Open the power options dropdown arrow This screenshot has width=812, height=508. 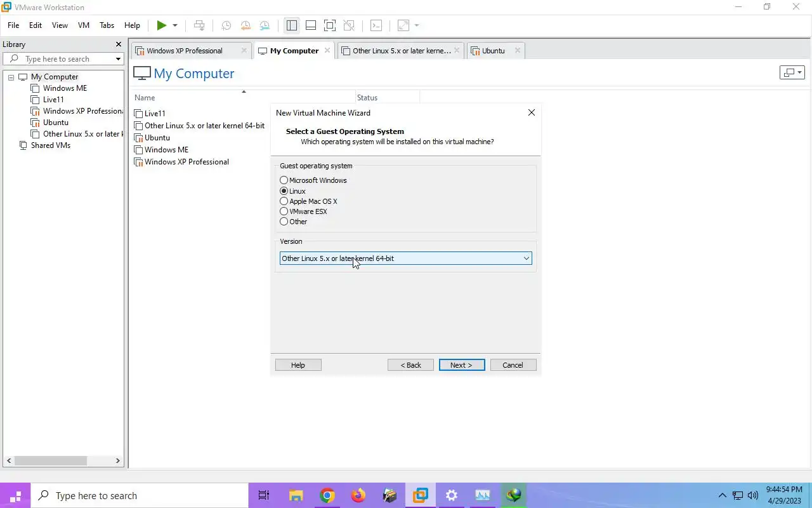click(175, 25)
